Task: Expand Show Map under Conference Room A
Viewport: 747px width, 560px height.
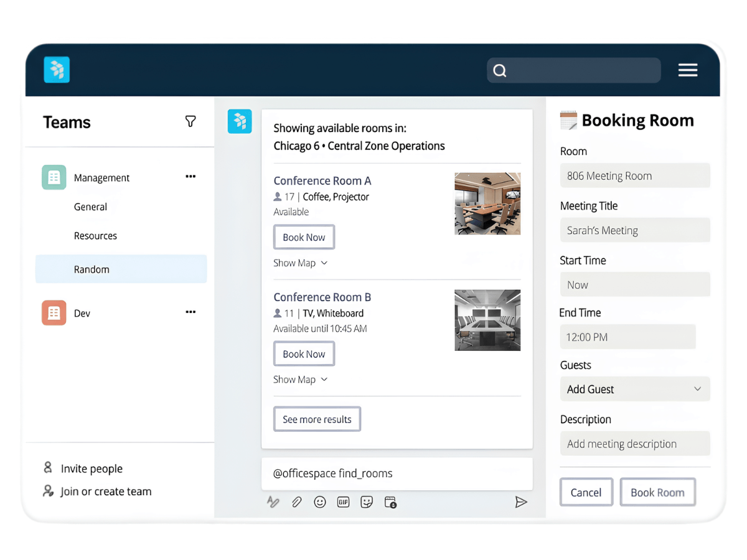Action: pos(301,263)
